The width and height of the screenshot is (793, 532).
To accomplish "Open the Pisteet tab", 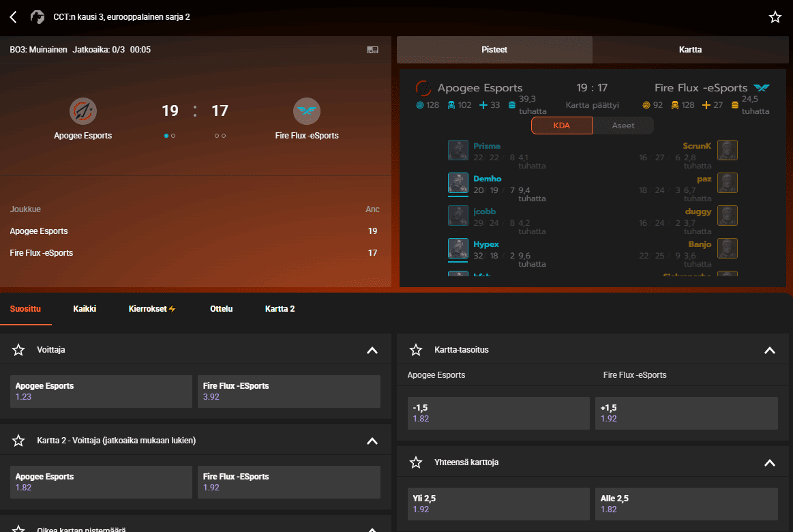I will pyautogui.click(x=494, y=50).
